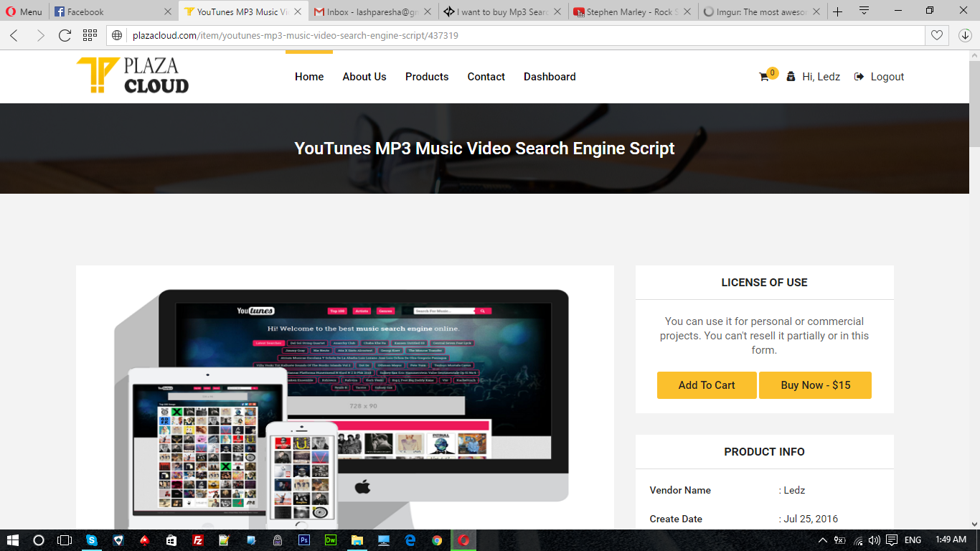Image resolution: width=980 pixels, height=551 pixels.
Task: Open a new browser tab
Action: click(837, 11)
